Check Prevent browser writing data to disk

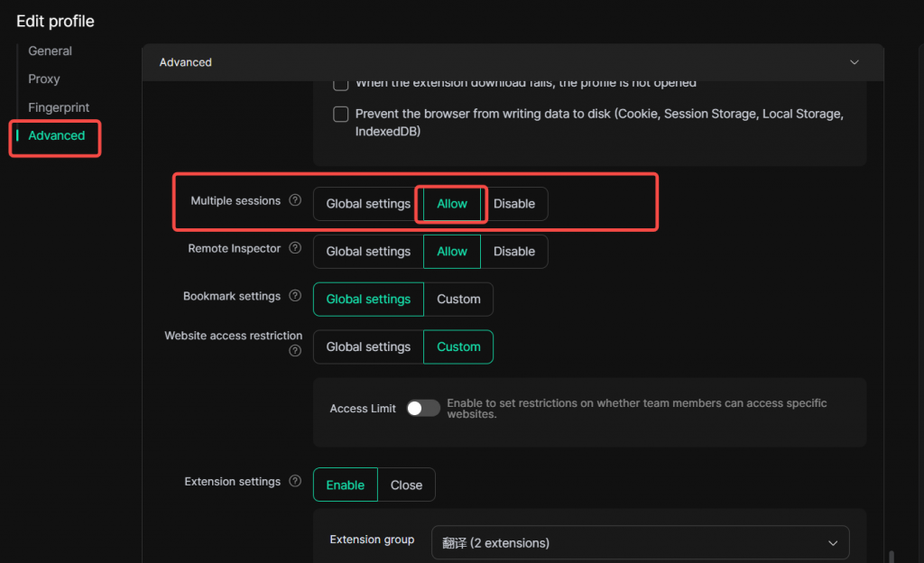[340, 114]
